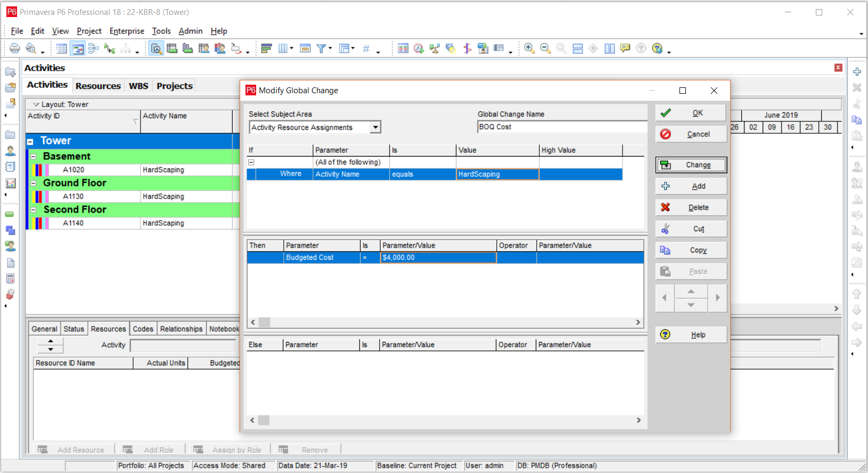Click the Activity Table layout toolbar icon
The height and width of the screenshot is (473, 868).
coord(62,48)
